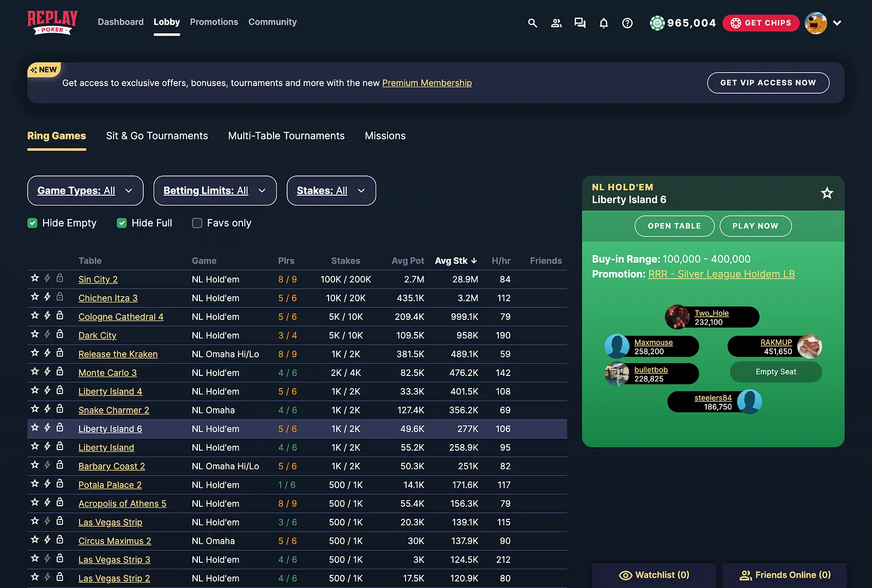Image resolution: width=872 pixels, height=588 pixels.
Task: Favorite Liberty Island 6 in side panel
Action: 827,193
